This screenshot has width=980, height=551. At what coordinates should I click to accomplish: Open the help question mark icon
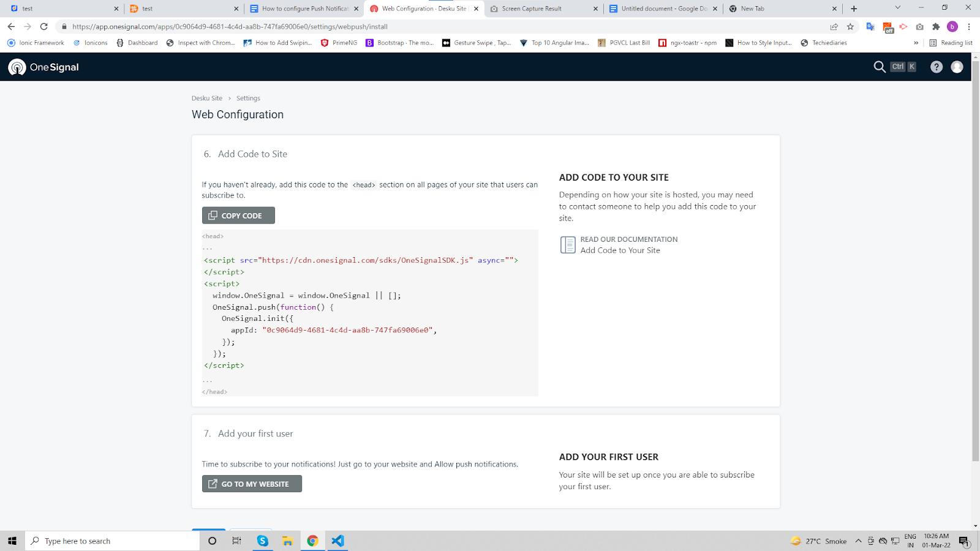(936, 67)
